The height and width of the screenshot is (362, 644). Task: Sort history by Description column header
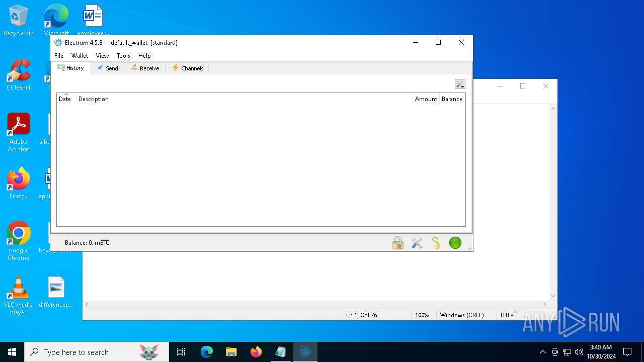[245, 99]
